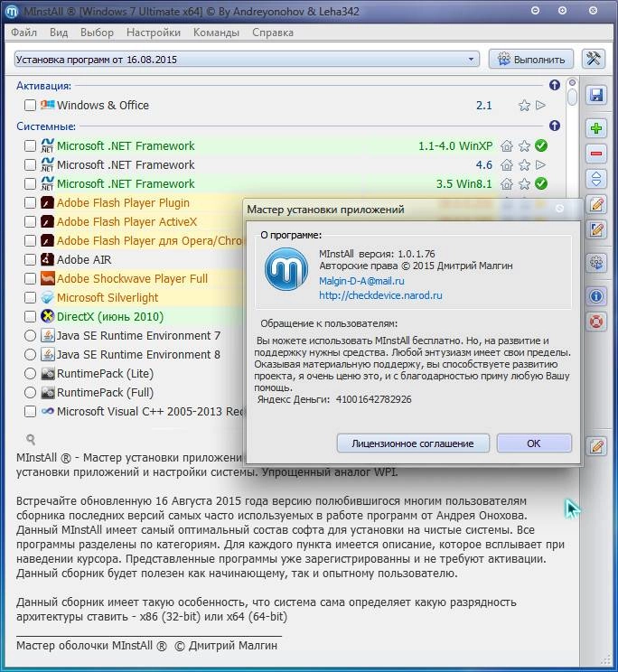Click OK in the About dialog
Screen dimensions: 618x672
tap(534, 443)
